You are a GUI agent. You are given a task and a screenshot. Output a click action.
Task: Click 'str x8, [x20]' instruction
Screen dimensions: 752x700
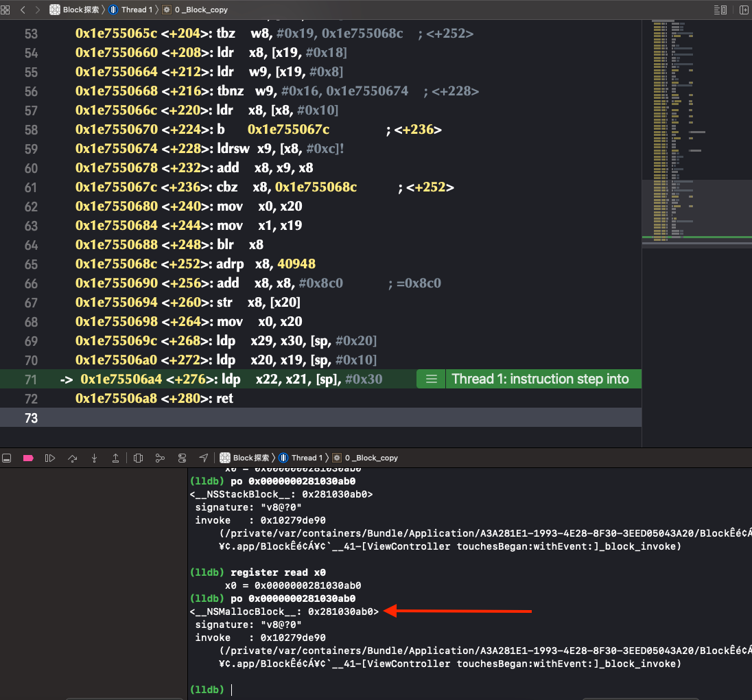coord(259,302)
